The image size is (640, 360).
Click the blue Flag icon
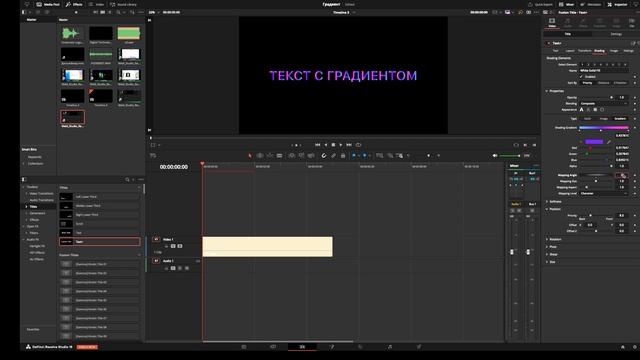click(x=353, y=156)
